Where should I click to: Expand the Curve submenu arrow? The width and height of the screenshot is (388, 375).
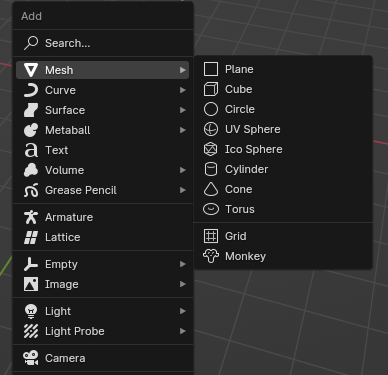pyautogui.click(x=182, y=90)
